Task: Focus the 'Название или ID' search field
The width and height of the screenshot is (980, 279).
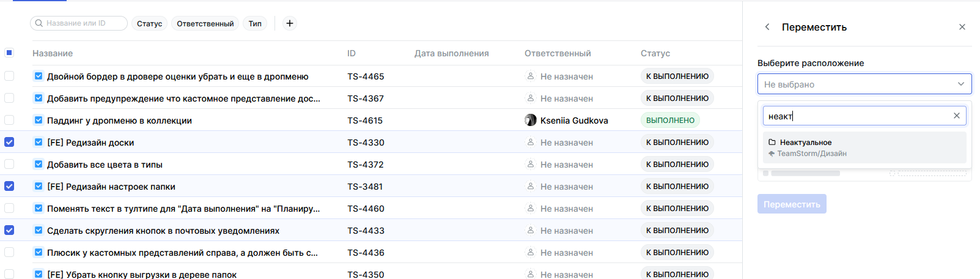Action: pos(79,23)
